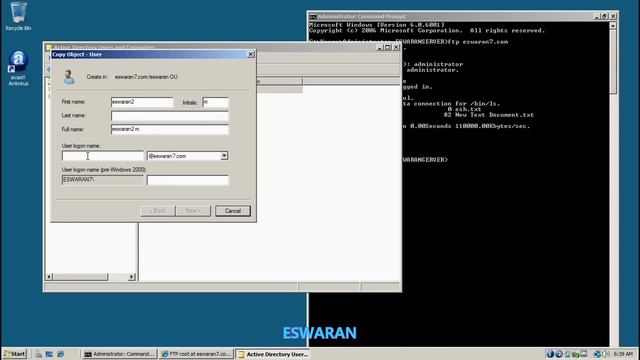Click the user avatar icon in dialog
The image size is (640, 360).
point(69,77)
